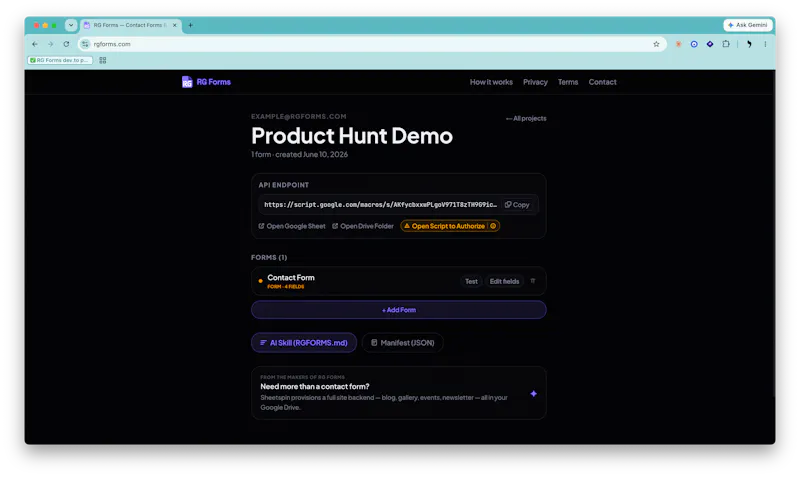Bookmark this page with star icon
The image size is (800, 477).
click(656, 44)
